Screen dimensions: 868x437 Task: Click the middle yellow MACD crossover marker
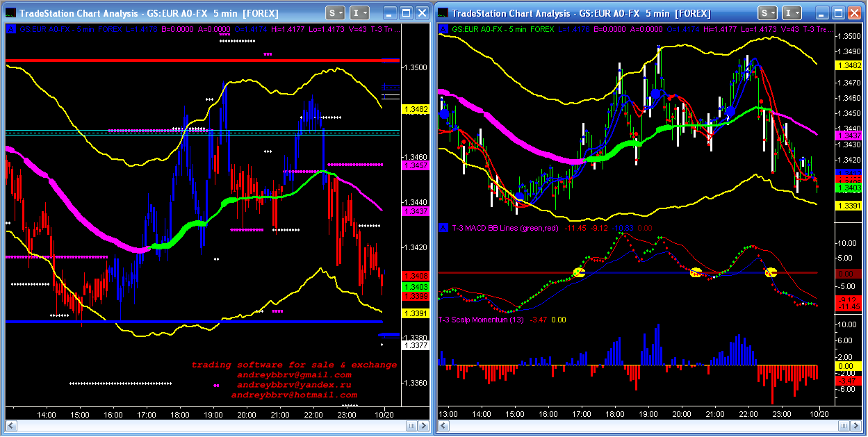(x=695, y=272)
